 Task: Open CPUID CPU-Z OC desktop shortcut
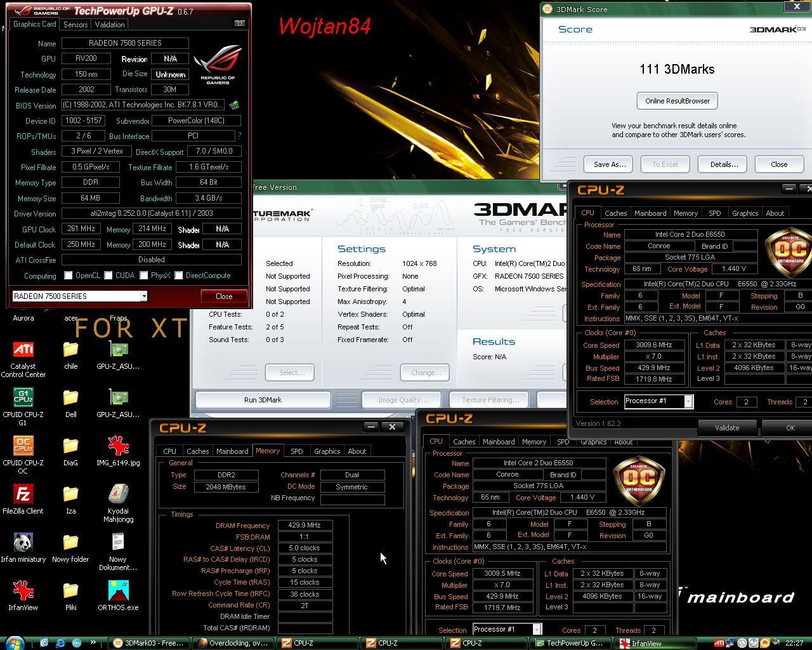(23, 456)
